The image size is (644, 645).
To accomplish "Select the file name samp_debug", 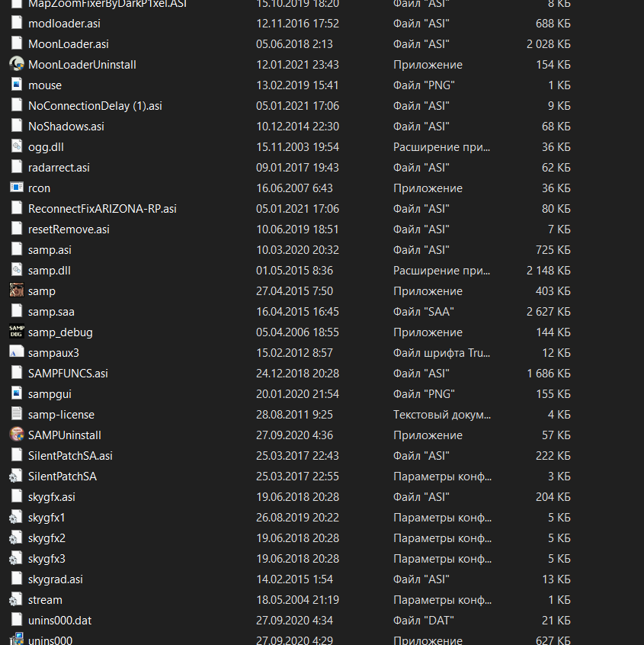I will point(60,332).
